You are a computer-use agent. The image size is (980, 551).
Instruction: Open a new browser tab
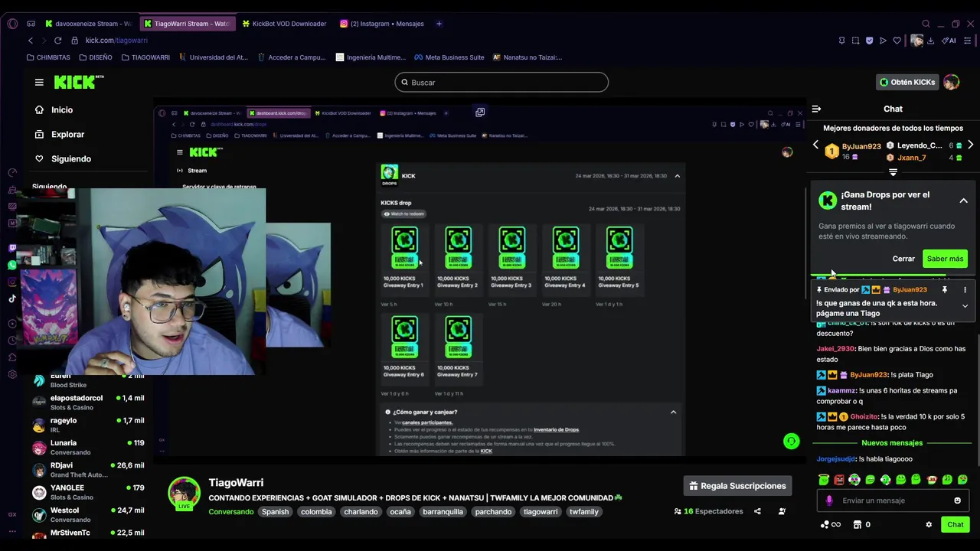[439, 24]
